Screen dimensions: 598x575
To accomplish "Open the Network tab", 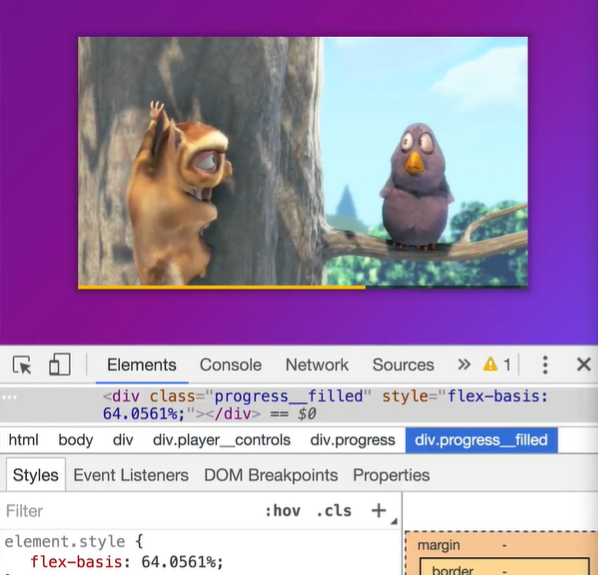I will click(317, 365).
